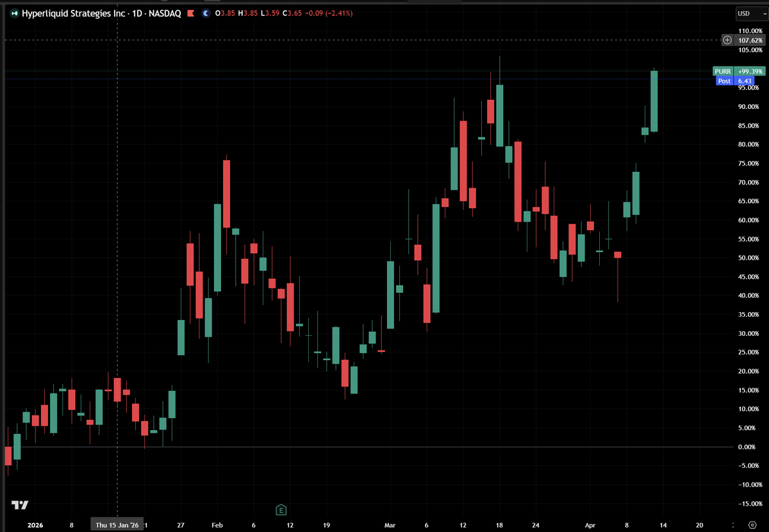Click the -15.00% axis label
Image resolution: width=769 pixels, height=532 pixels.
pyautogui.click(x=749, y=504)
